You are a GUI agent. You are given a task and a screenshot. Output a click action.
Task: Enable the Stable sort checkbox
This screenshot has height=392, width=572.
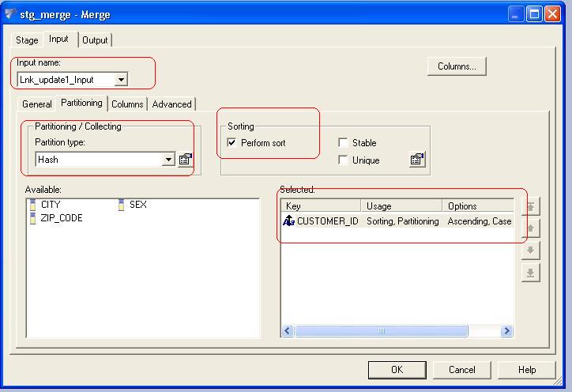coord(343,143)
